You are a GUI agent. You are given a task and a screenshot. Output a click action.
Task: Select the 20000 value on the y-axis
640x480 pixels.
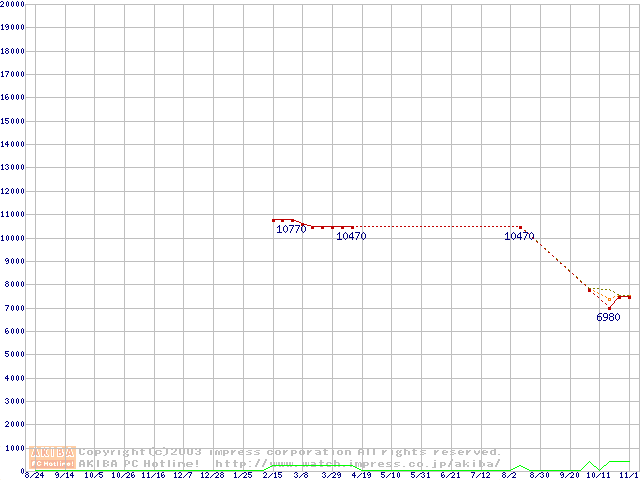tap(13, 4)
